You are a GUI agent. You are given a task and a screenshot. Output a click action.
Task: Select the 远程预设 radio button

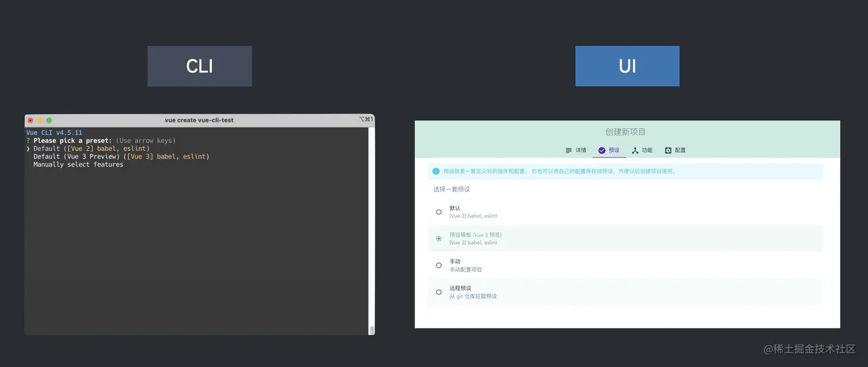[439, 292]
